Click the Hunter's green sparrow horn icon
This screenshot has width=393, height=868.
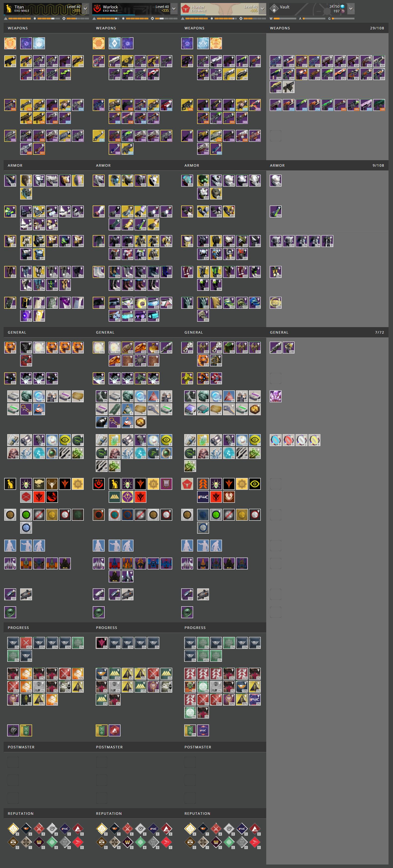click(187, 612)
